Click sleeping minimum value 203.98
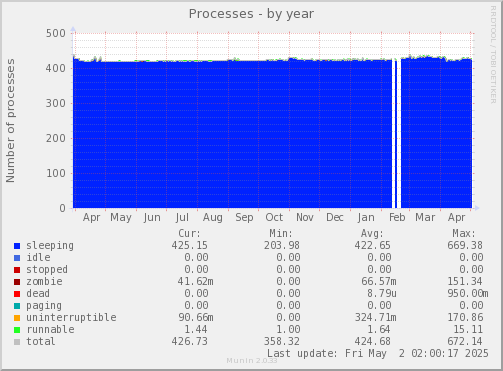 point(282,245)
